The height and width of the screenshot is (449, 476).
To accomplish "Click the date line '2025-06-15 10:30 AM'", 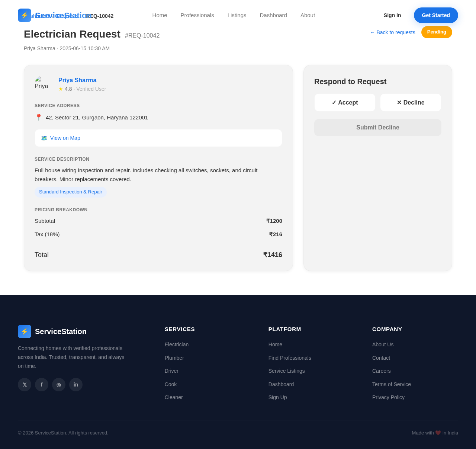I will click(84, 48).
